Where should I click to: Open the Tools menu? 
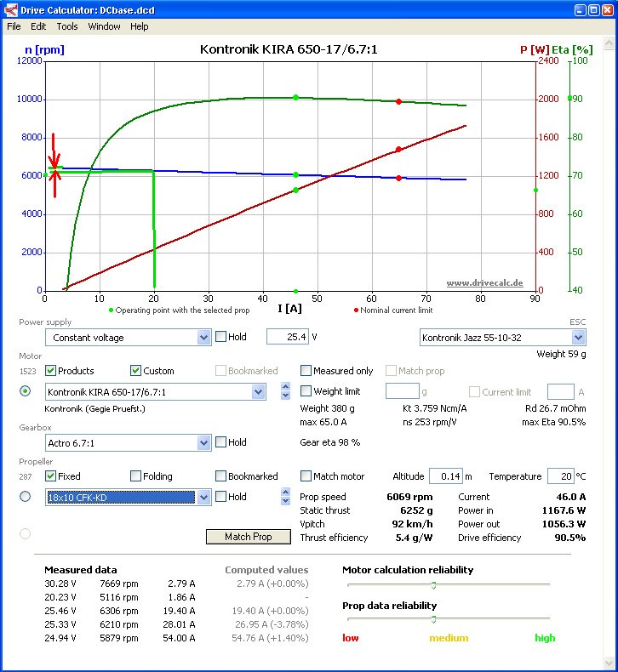(x=67, y=26)
